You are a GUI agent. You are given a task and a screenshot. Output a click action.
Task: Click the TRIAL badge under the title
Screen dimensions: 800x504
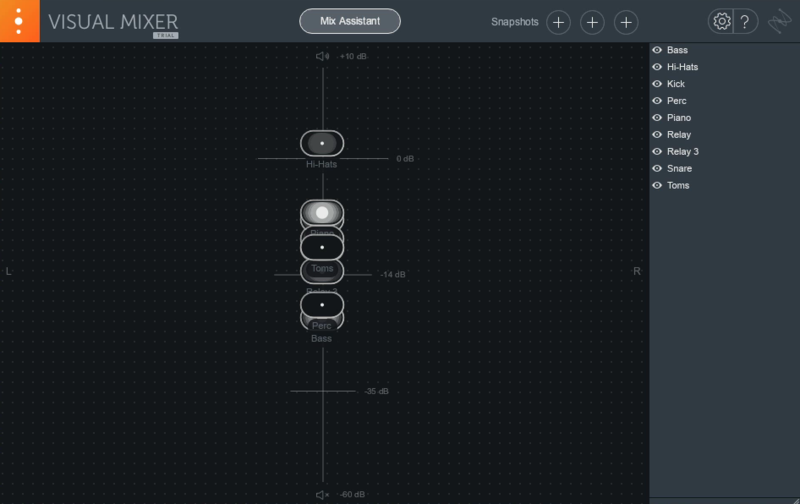coord(165,36)
